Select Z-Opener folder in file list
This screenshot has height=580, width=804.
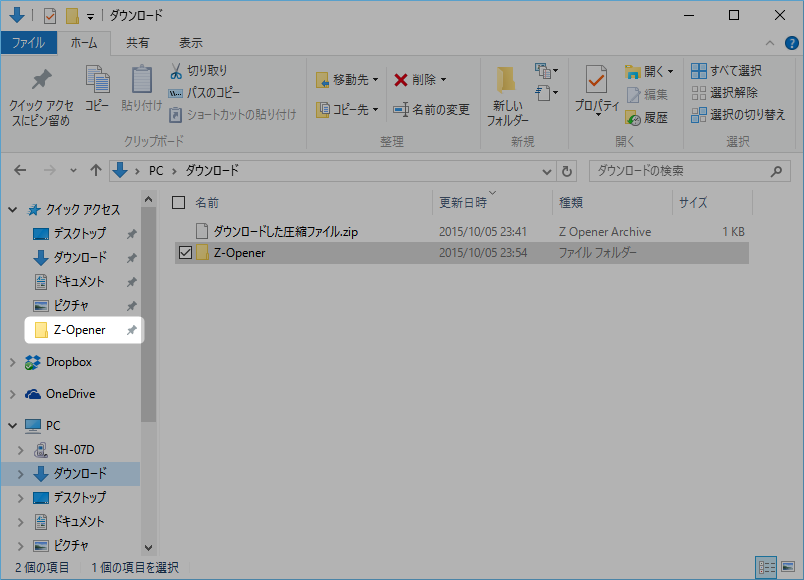coord(461,253)
